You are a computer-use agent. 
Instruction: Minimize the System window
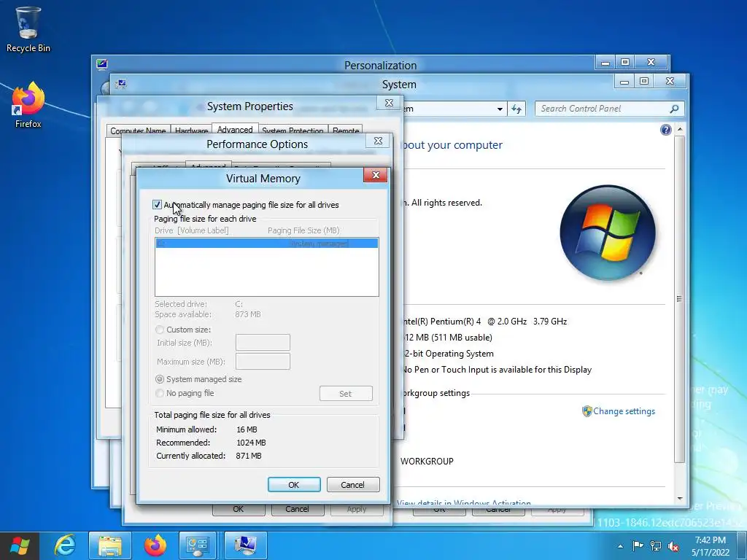point(624,82)
